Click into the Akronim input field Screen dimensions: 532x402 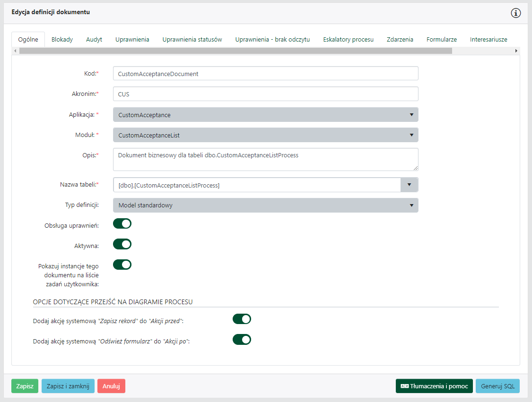point(265,94)
